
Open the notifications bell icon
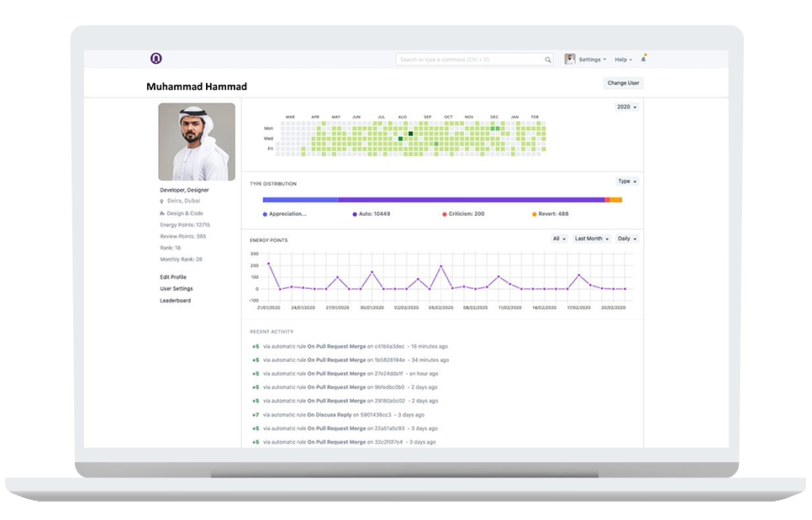click(x=643, y=57)
